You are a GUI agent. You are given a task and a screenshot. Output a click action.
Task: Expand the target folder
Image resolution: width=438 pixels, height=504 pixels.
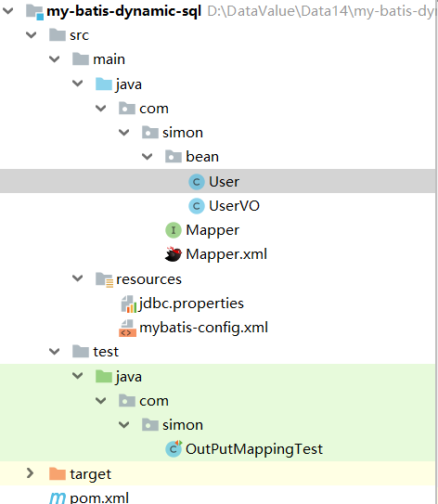pyautogui.click(x=31, y=473)
